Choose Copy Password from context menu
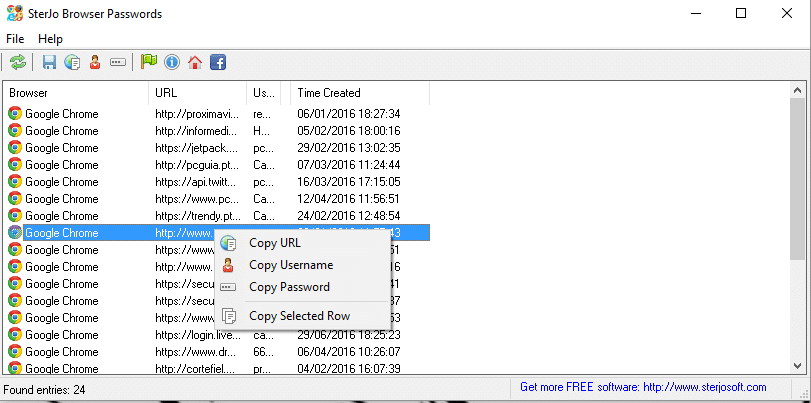 tap(302, 287)
